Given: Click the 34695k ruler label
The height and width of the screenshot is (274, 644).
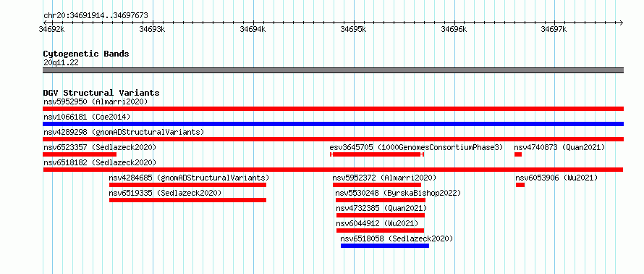Looking at the screenshot, I should [354, 29].
